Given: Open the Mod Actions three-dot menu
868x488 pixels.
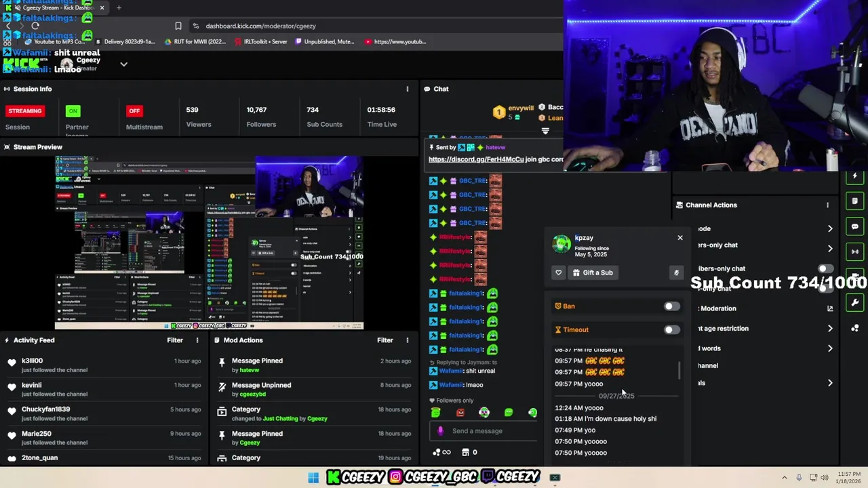Looking at the screenshot, I should click(408, 340).
